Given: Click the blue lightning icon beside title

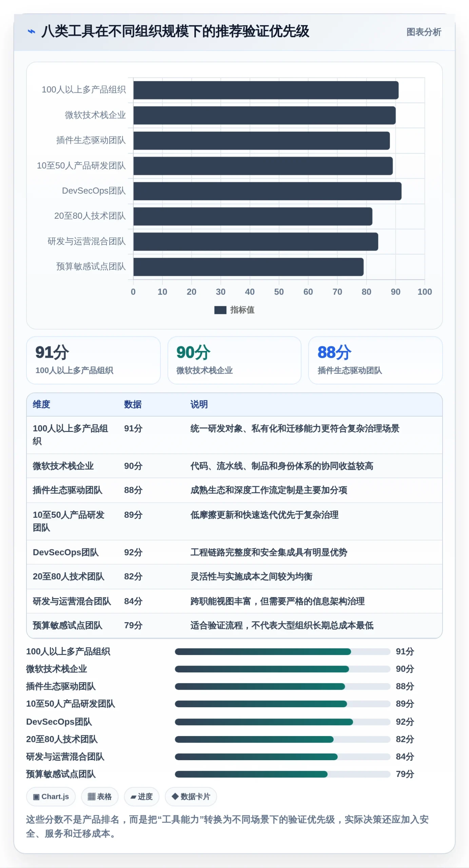Looking at the screenshot, I should pos(31,32).
